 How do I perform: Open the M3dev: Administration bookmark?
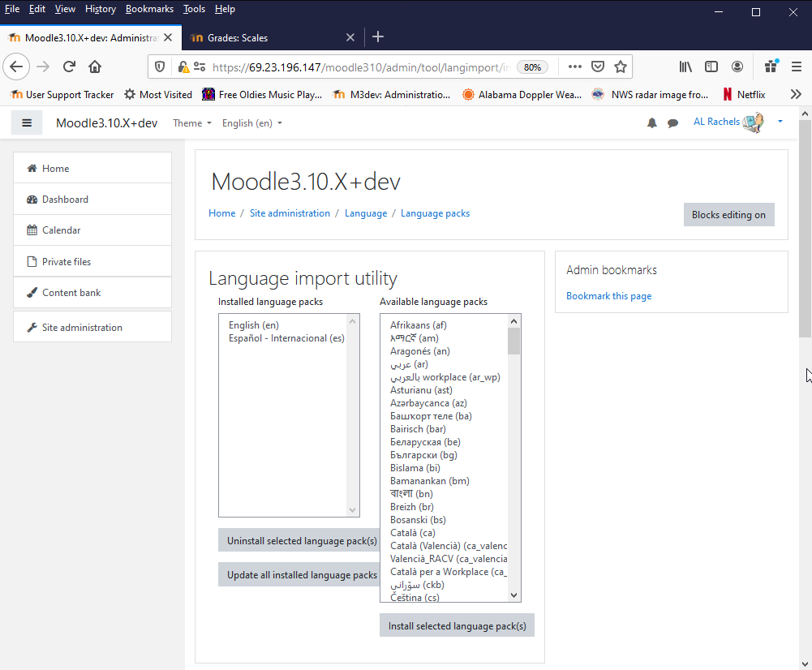(392, 94)
